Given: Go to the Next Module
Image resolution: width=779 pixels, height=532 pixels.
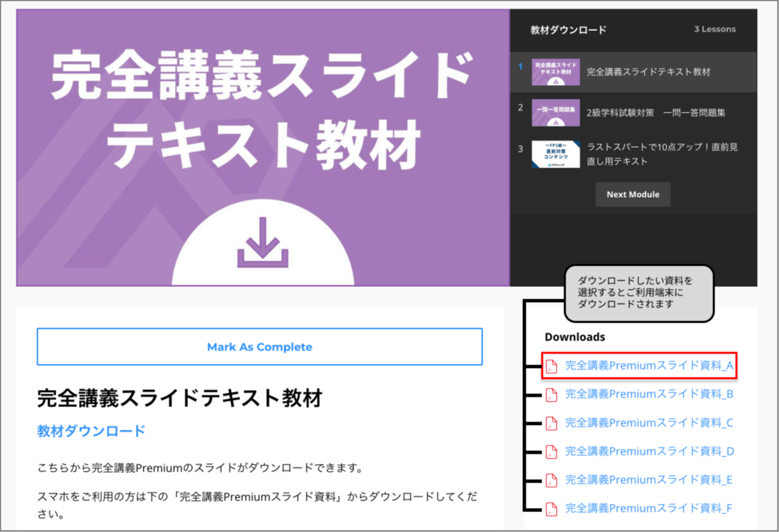Looking at the screenshot, I should click(633, 194).
